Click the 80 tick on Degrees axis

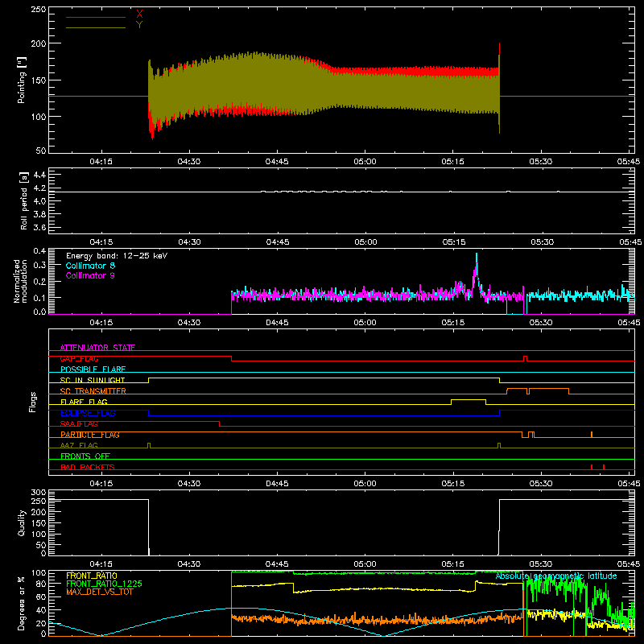tap(42, 584)
